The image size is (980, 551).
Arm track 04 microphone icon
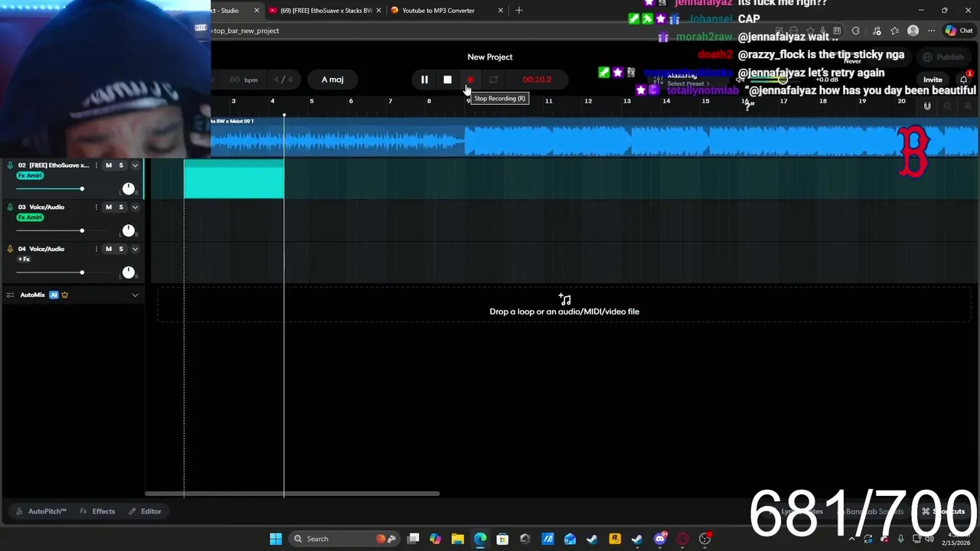point(10,249)
